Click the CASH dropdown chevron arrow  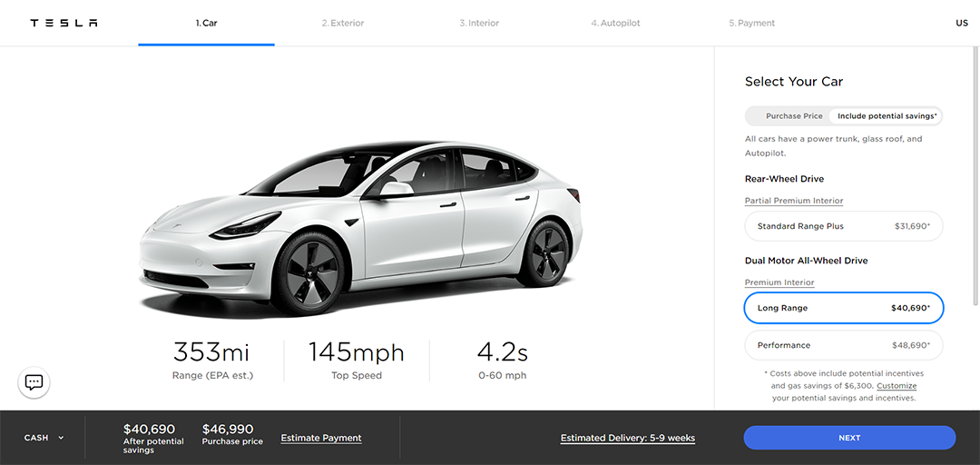click(x=61, y=438)
